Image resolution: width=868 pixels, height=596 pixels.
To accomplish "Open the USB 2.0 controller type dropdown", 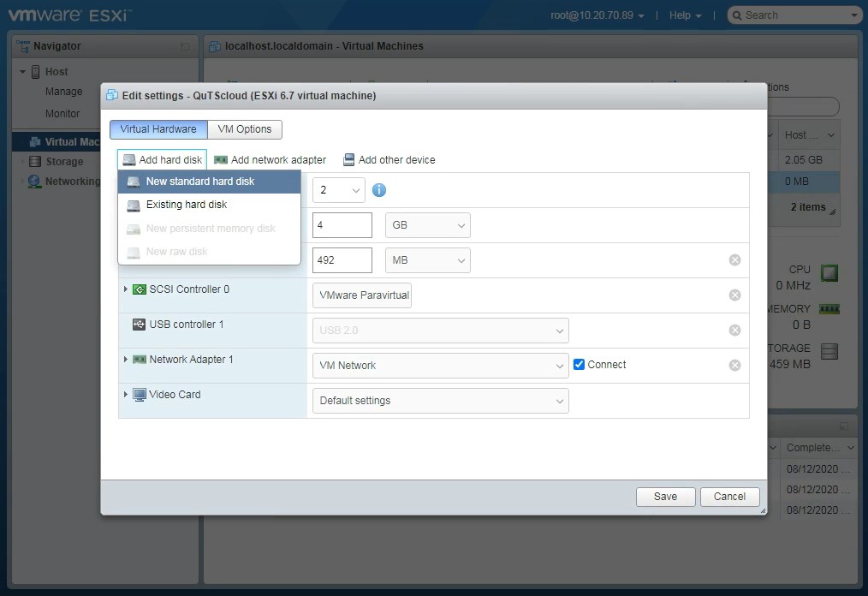I will (441, 331).
